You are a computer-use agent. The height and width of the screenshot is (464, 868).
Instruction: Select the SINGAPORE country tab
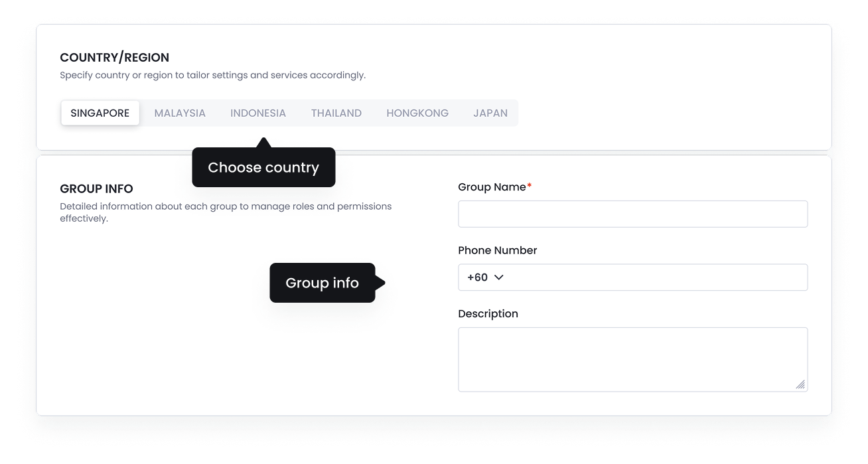point(100,113)
